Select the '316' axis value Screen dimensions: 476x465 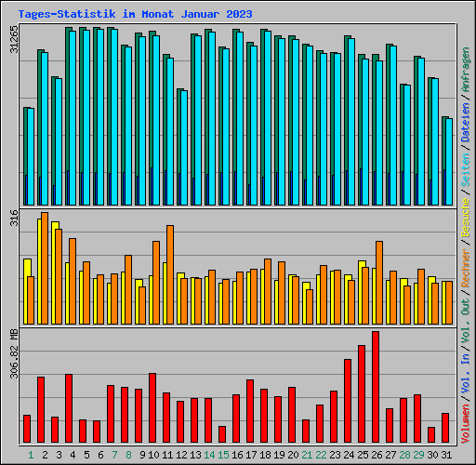14,218
